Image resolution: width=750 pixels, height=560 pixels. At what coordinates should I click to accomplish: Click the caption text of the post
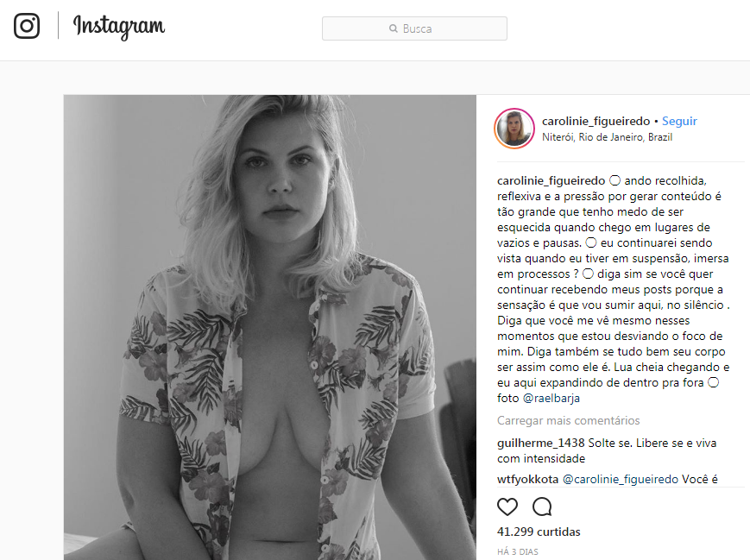click(x=613, y=289)
